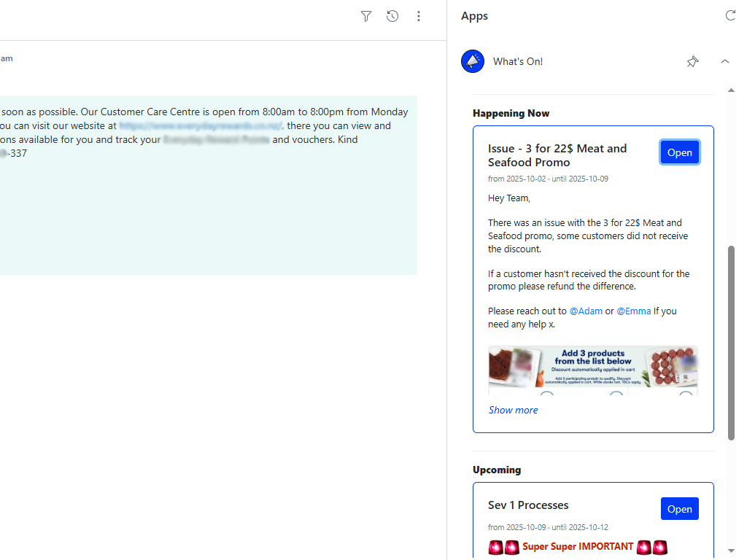
Task: Select the first product circle under the banner
Action: [547, 395]
